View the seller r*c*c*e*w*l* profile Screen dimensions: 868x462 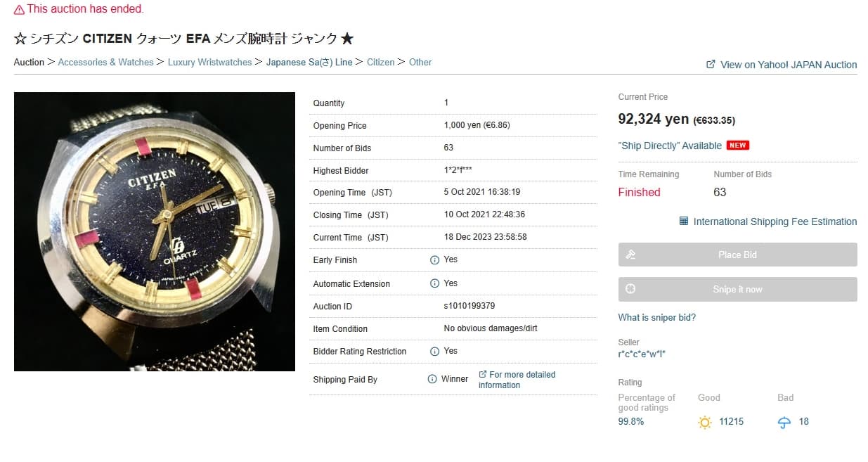[x=642, y=354]
